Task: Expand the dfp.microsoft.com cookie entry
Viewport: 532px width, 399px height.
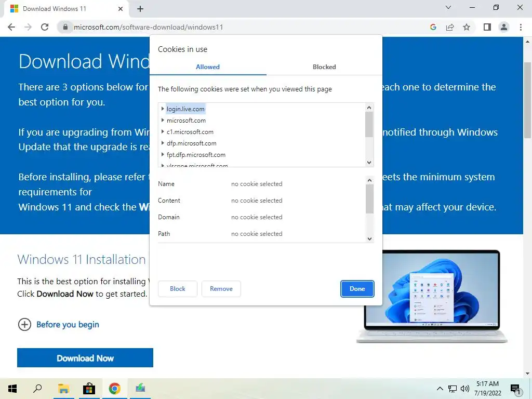Action: (x=163, y=143)
